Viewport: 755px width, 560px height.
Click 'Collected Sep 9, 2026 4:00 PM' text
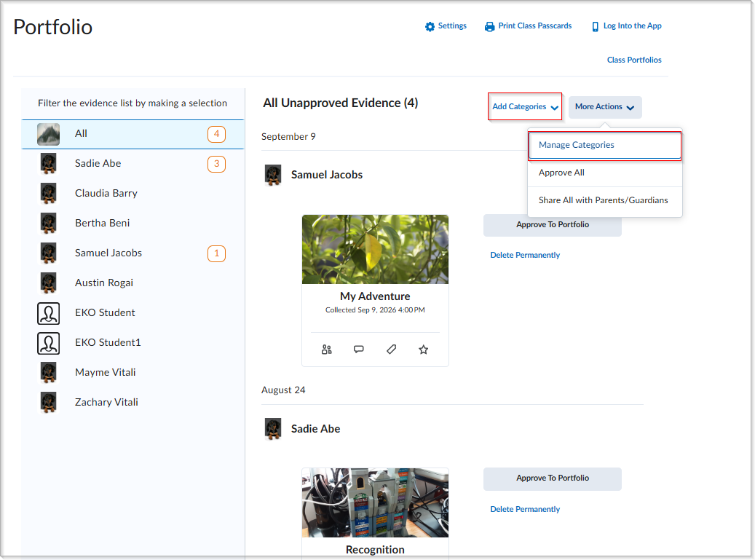tap(375, 310)
